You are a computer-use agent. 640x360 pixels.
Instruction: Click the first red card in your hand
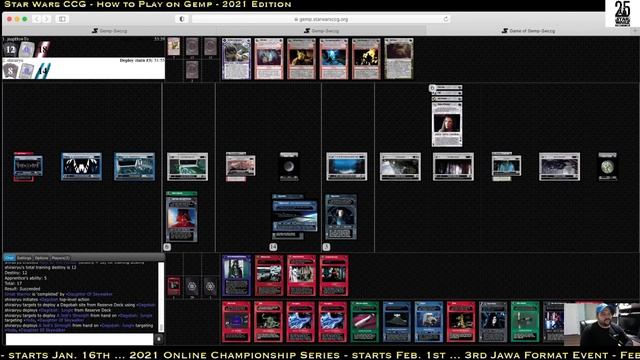click(236, 322)
